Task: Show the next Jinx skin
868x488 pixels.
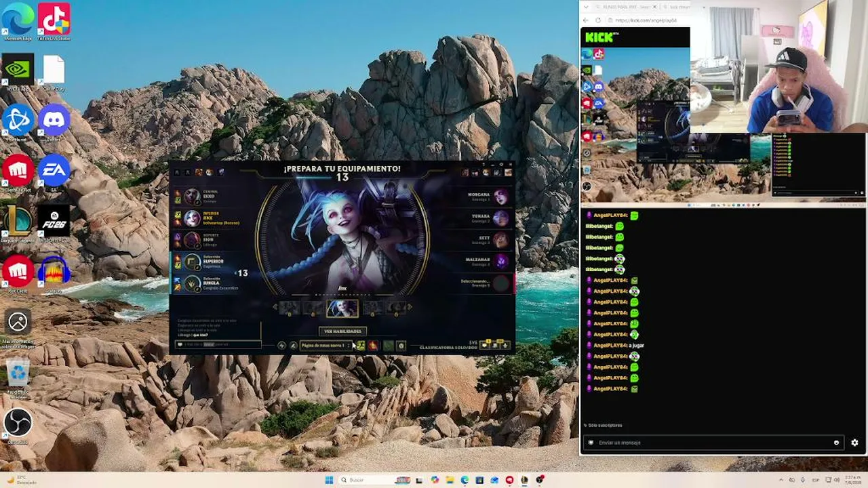Action: pyautogui.click(x=410, y=308)
